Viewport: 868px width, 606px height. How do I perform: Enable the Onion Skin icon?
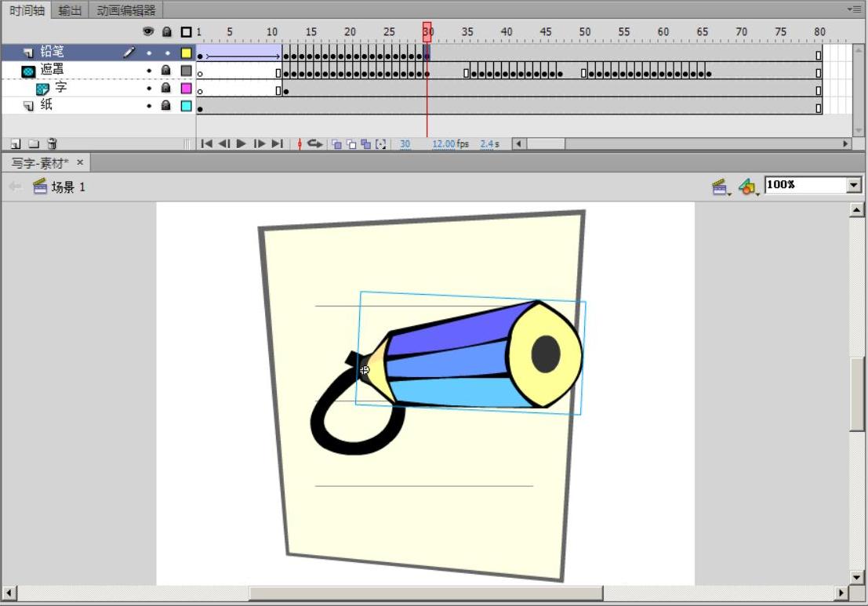click(336, 144)
